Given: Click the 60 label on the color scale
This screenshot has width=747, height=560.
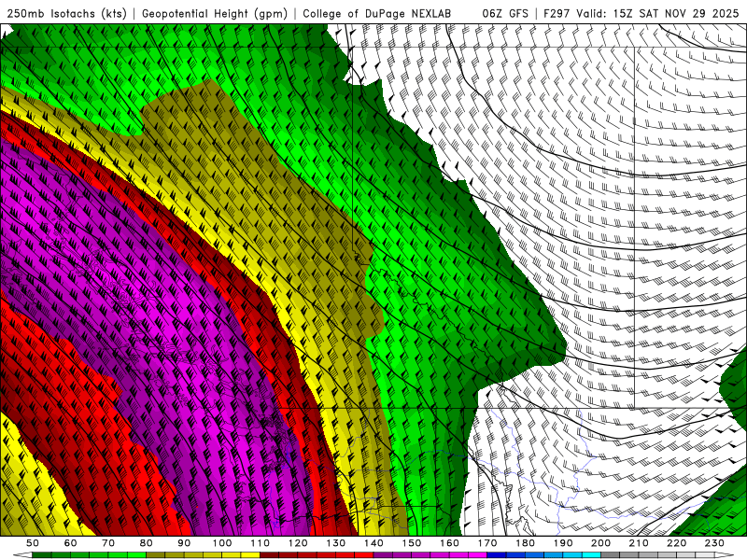Looking at the screenshot, I should (71, 543).
